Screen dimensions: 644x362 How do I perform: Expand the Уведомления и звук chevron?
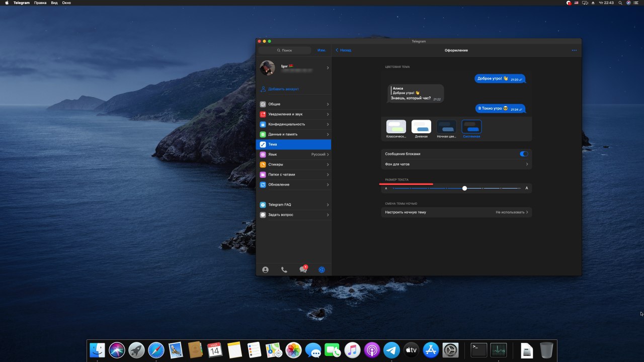tap(328, 114)
